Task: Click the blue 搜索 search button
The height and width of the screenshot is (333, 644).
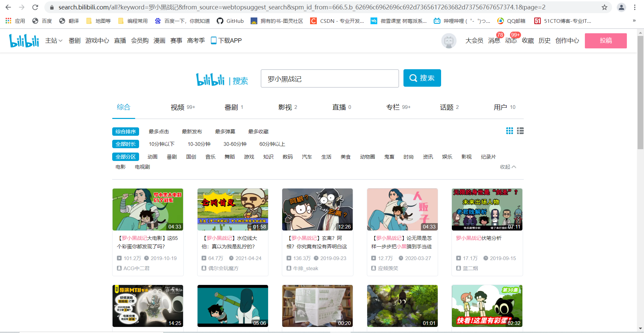Action: point(422,78)
